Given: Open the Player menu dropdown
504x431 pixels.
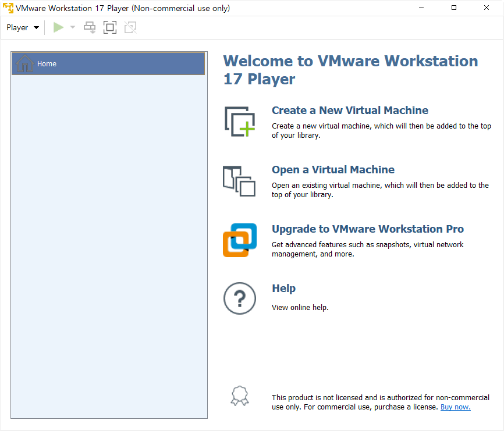Looking at the screenshot, I should (x=23, y=27).
